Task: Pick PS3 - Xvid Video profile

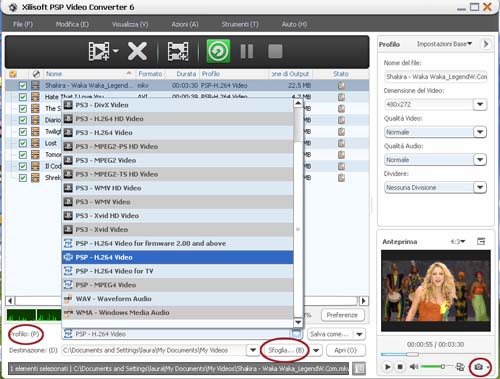Action: tap(177, 229)
